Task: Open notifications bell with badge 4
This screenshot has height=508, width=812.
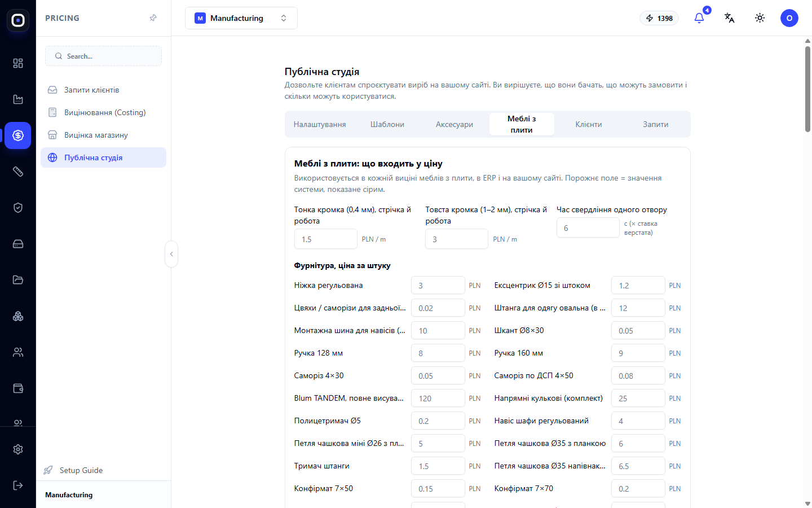Action: pos(699,18)
